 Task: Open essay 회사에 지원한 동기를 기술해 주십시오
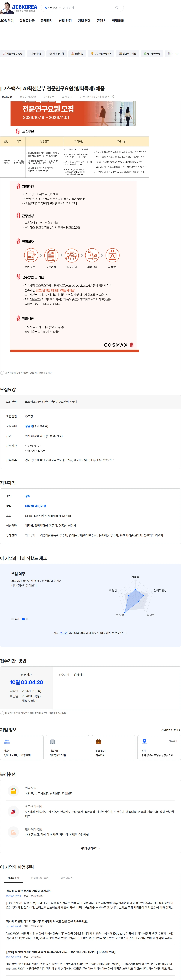[x=29, y=891]
